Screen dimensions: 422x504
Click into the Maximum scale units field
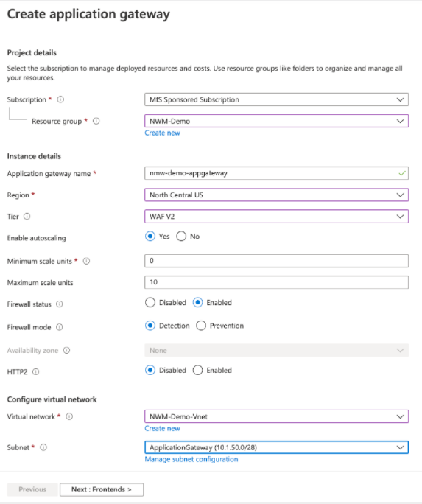[x=276, y=282]
